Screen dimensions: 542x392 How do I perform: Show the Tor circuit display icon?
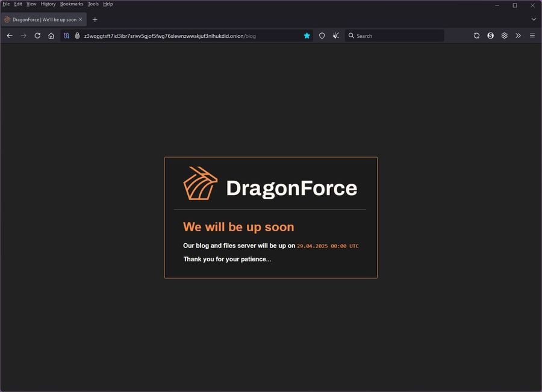[x=67, y=36]
